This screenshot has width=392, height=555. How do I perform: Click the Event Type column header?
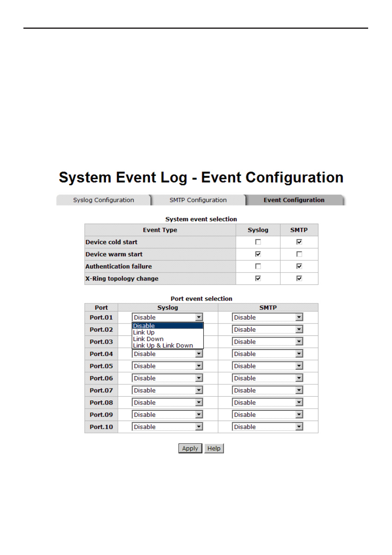click(160, 230)
